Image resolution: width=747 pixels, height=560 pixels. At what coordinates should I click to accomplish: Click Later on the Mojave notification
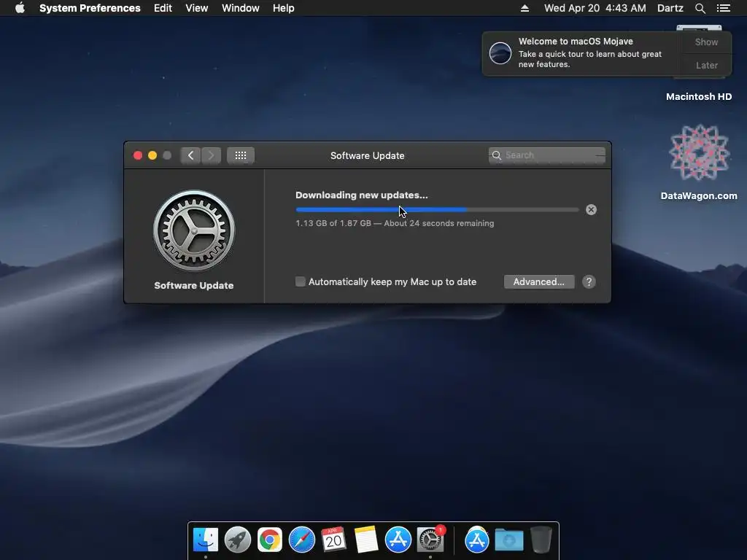pyautogui.click(x=706, y=65)
